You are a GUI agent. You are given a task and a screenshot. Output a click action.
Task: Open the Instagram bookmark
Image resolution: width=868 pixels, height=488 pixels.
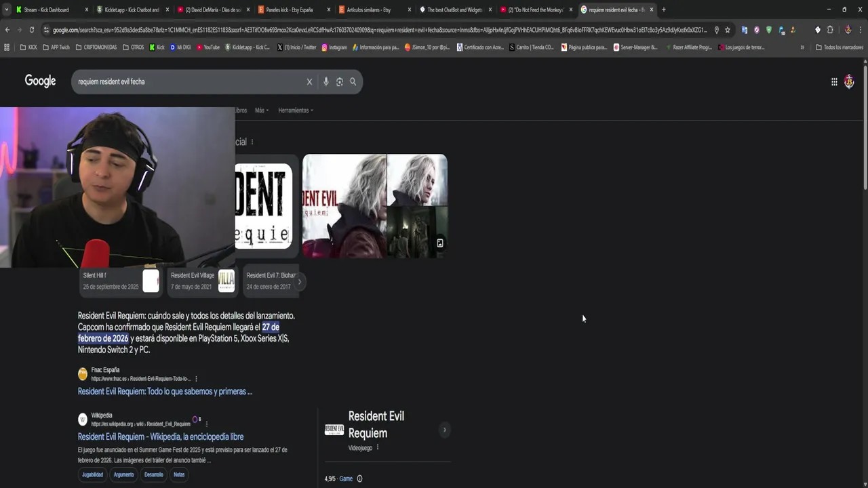[x=334, y=47]
